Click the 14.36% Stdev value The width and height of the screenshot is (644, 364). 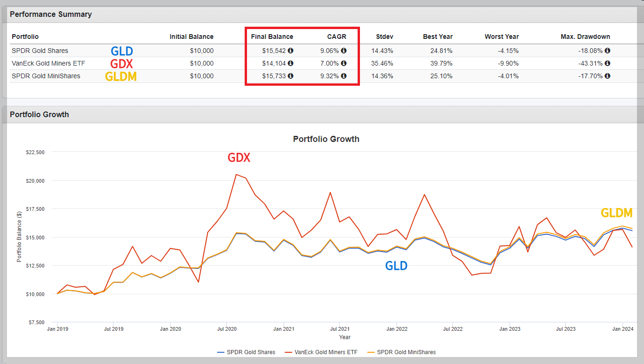(x=382, y=76)
